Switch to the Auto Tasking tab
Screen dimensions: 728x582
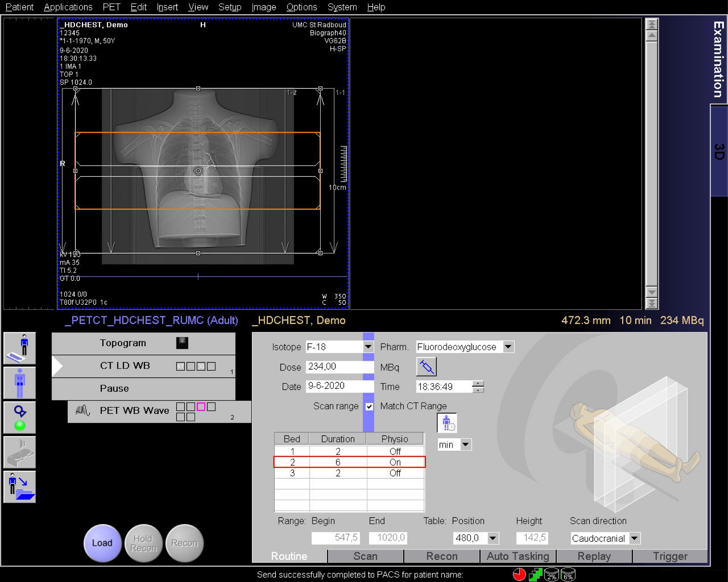(518, 556)
